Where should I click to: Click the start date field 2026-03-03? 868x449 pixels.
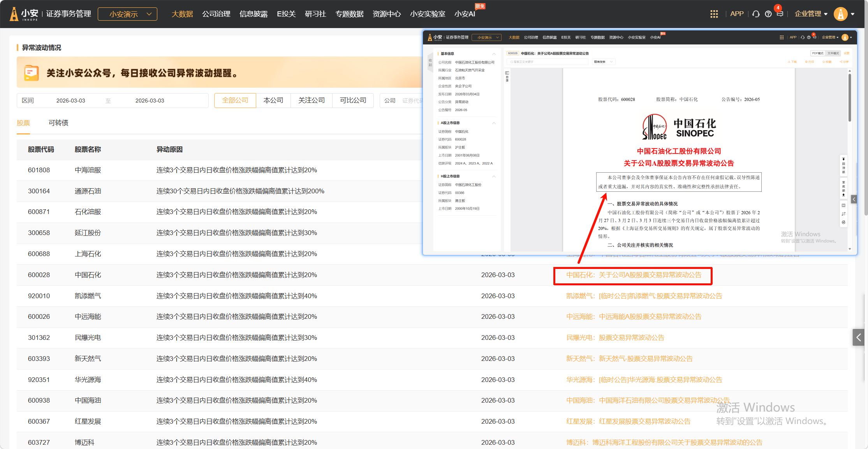coord(70,101)
